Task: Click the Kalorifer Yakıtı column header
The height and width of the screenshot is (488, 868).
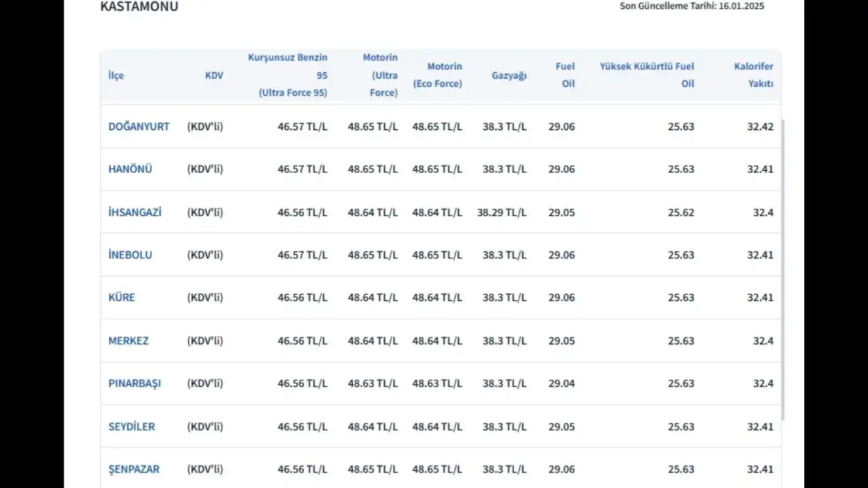Action: tap(753, 75)
